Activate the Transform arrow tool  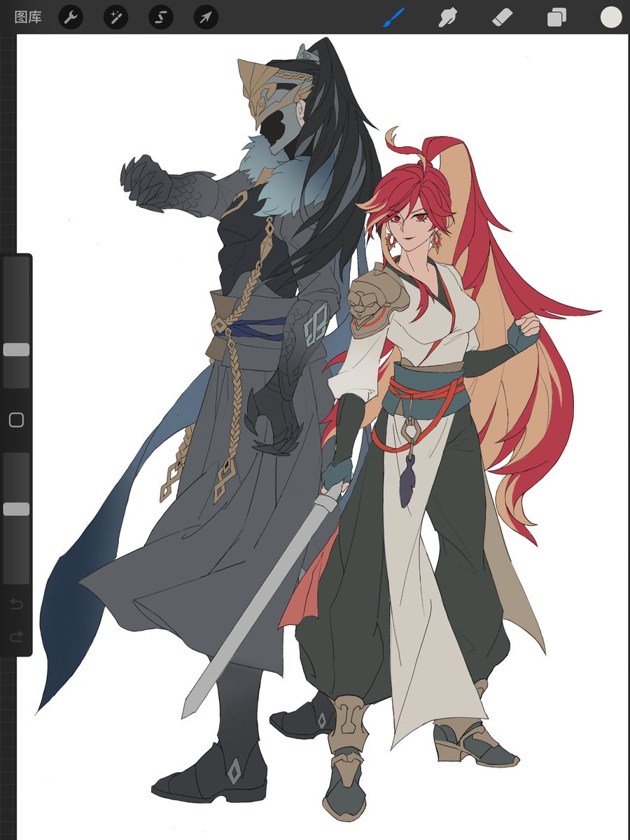coord(206,17)
